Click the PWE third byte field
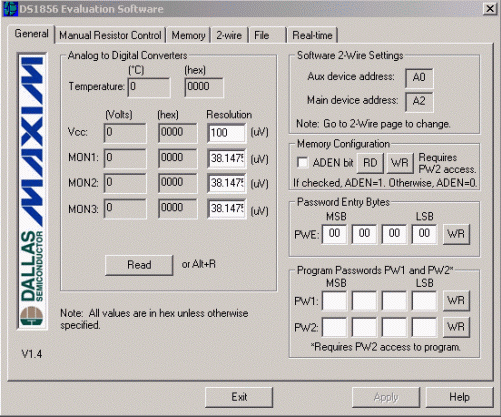The width and height of the screenshot is (501, 417). click(x=394, y=234)
